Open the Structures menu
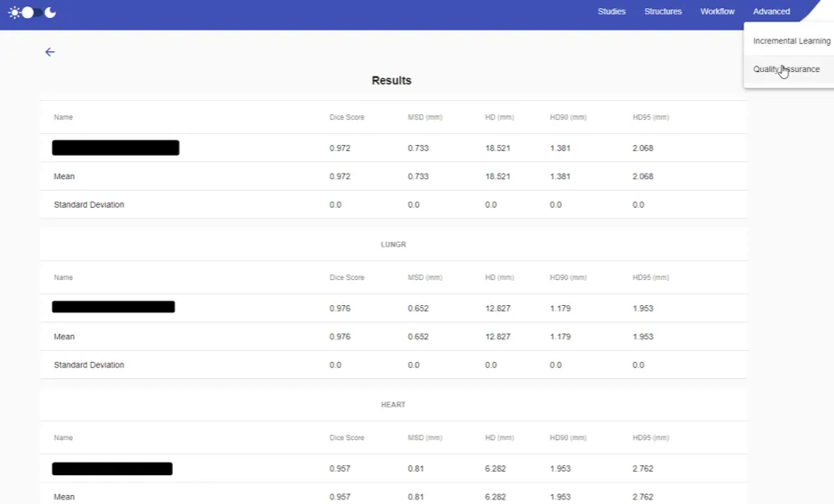Screen dimensions: 834x504 (x=663, y=11)
